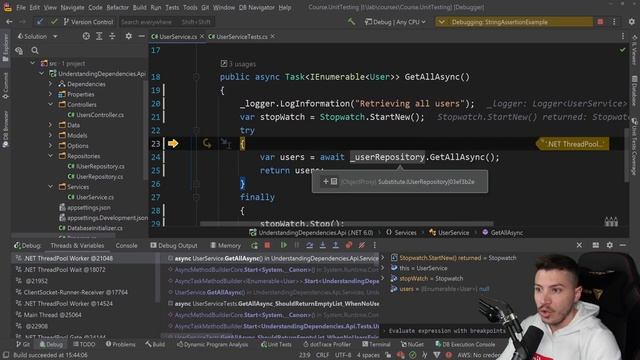Open Solution panel options gear
This screenshot has height=360, width=640.
coord(129,36)
